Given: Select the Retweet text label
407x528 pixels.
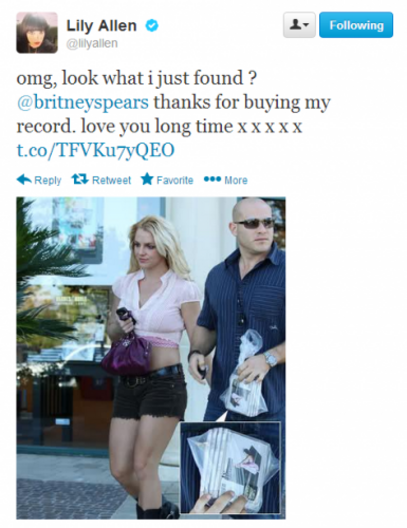Looking at the screenshot, I should [x=111, y=180].
